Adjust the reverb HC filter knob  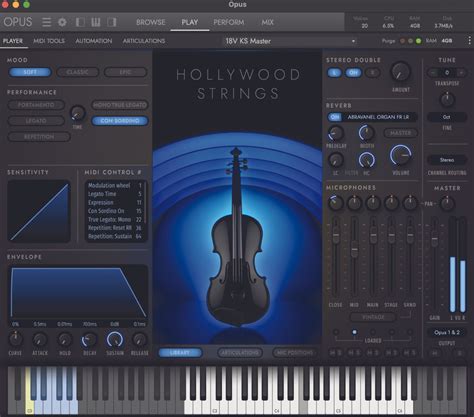(367, 160)
